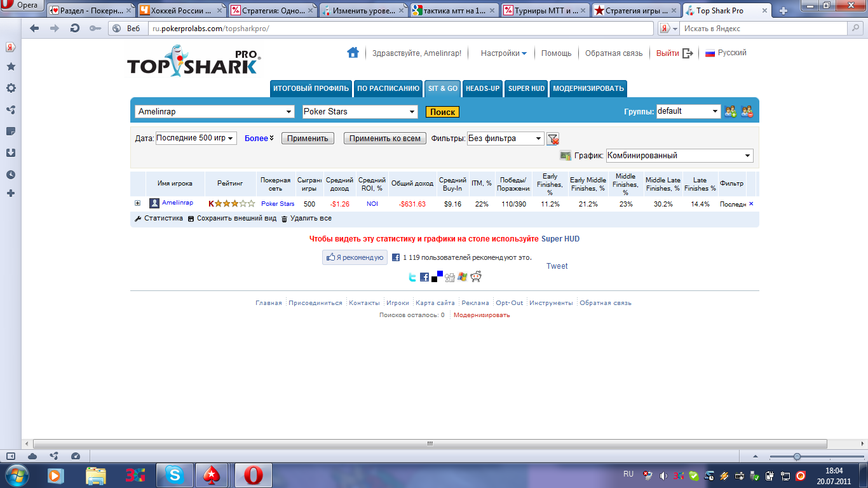
Task: Click the Russian flag language icon
Action: click(710, 53)
